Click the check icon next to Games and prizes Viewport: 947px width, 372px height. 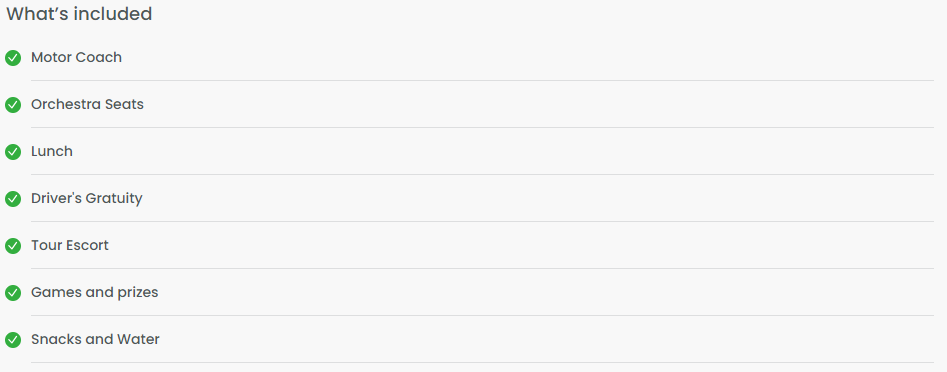13,293
